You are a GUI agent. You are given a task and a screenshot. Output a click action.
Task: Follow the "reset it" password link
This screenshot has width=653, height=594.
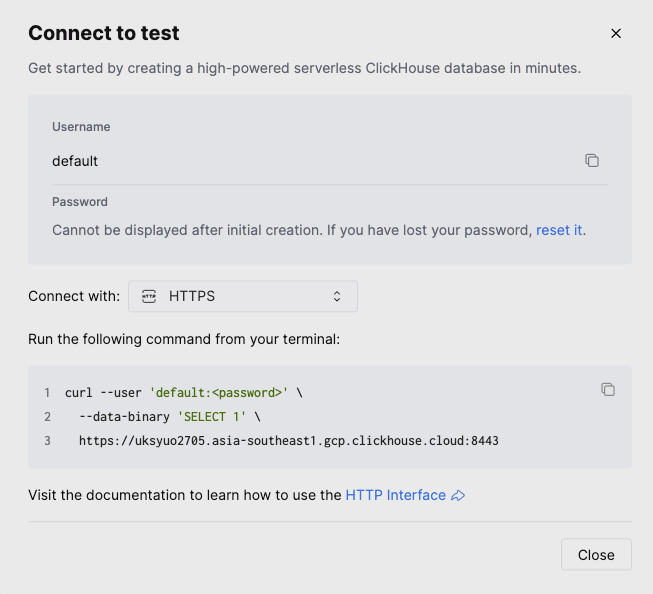click(559, 230)
